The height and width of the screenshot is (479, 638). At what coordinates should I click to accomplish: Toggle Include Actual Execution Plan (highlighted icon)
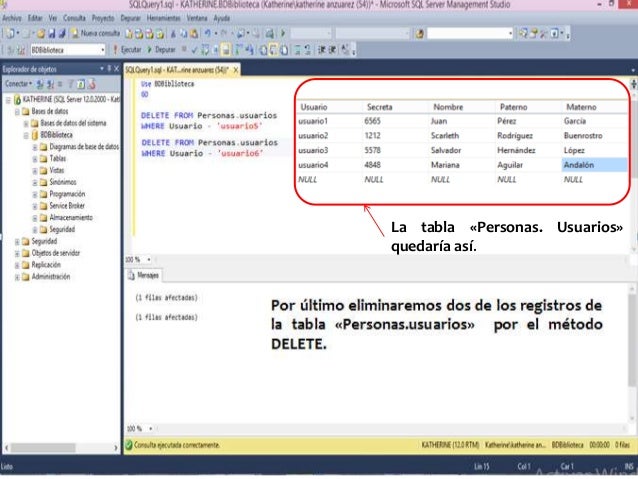(226, 50)
